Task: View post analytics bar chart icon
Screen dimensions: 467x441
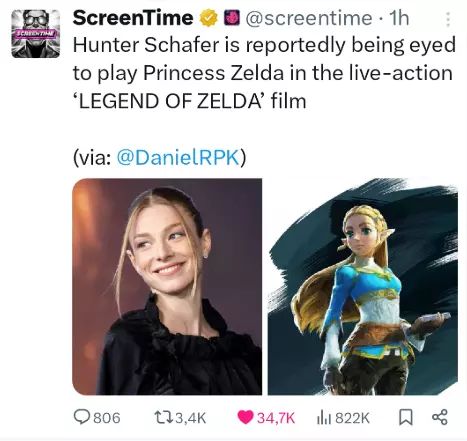Action: click(x=324, y=417)
